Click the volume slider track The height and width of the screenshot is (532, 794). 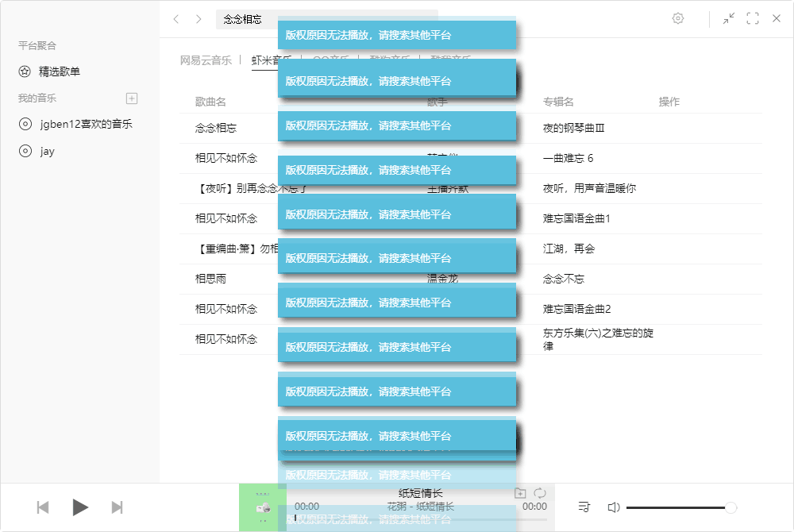point(680,507)
